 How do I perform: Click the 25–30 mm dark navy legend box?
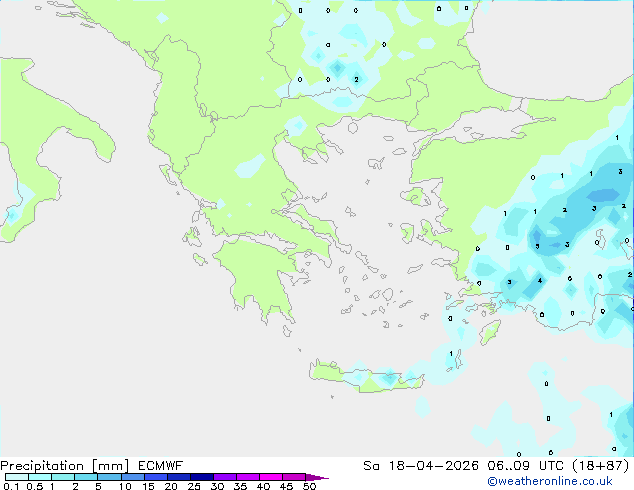(202, 477)
